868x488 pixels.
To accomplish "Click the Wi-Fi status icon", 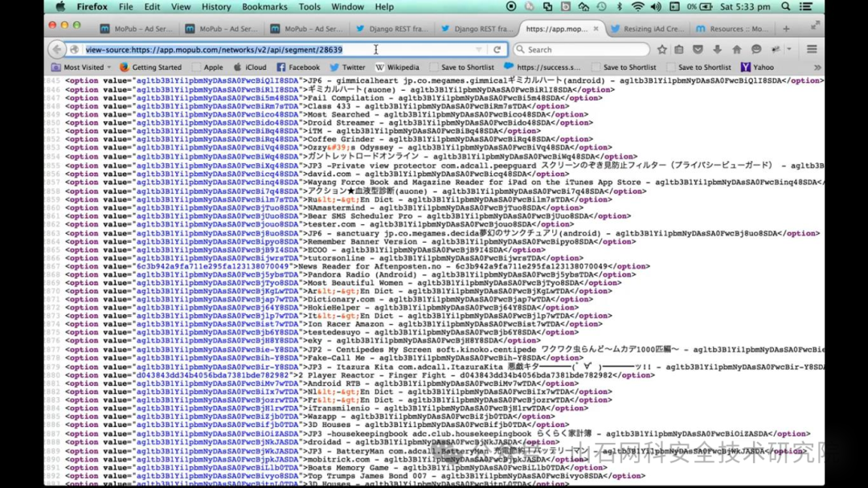I will [637, 6].
